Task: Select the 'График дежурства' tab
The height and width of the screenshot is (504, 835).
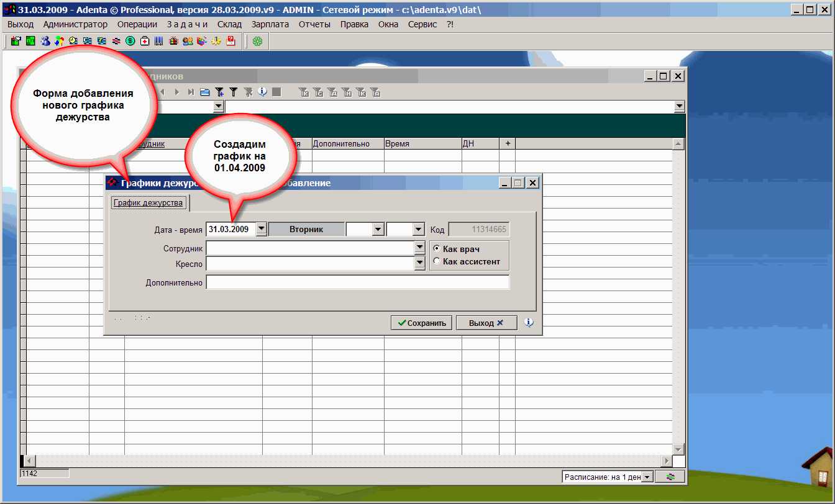Action: pos(148,203)
